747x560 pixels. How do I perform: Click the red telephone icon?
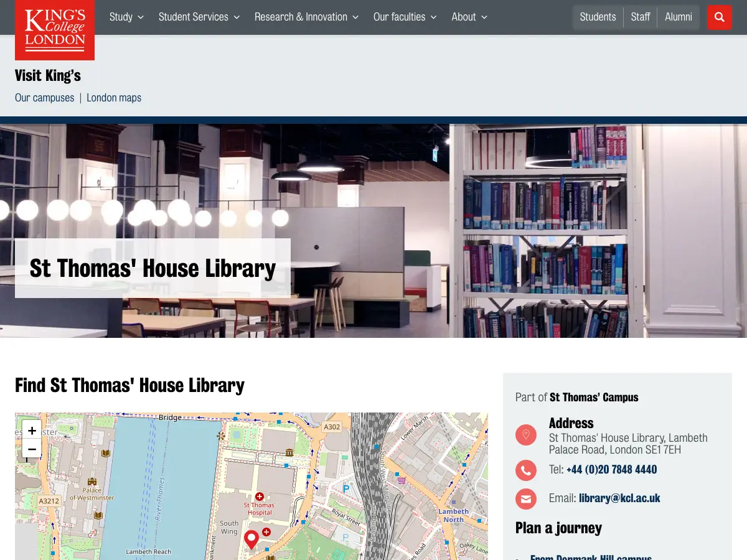pos(526,470)
